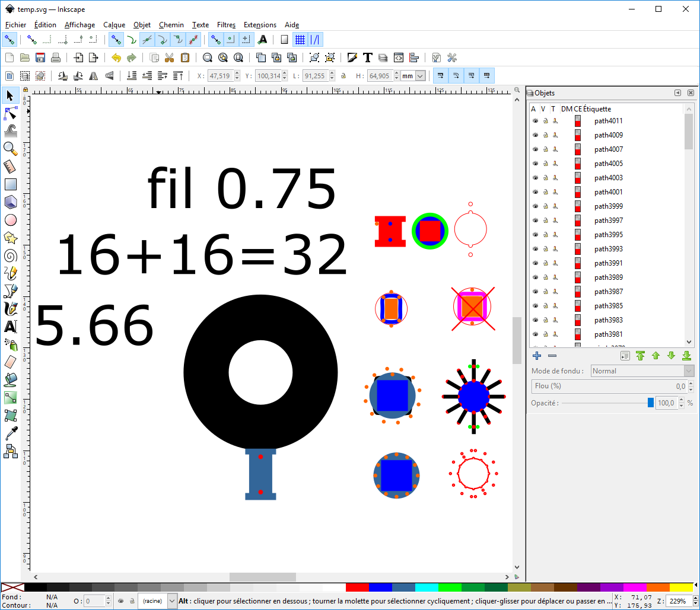Select the color Dropper tool
The width and height of the screenshot is (700, 610).
click(x=10, y=433)
